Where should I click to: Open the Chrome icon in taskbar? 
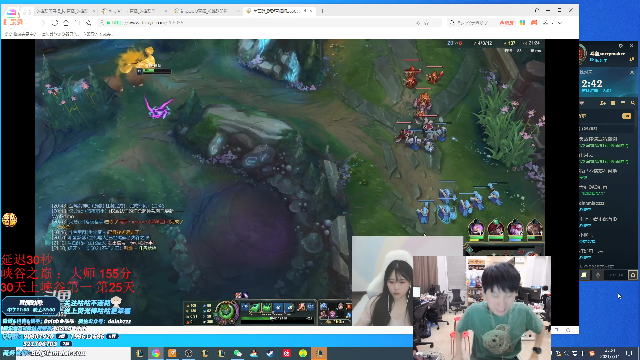(x=156, y=353)
